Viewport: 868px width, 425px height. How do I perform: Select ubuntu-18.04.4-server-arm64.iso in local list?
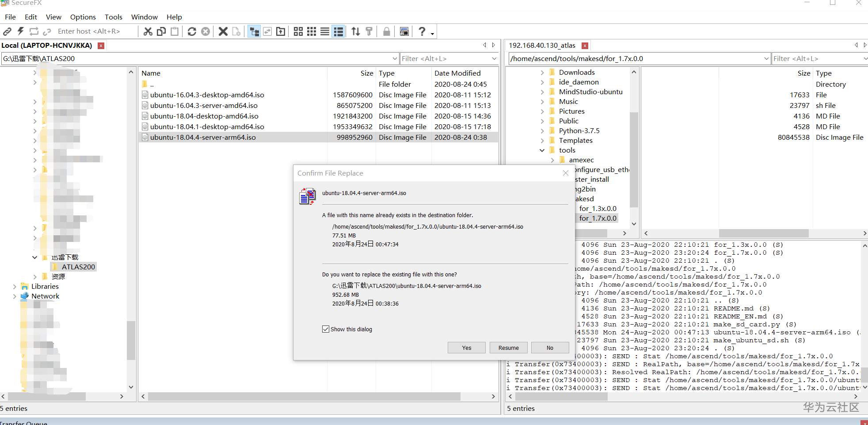[318, 137]
